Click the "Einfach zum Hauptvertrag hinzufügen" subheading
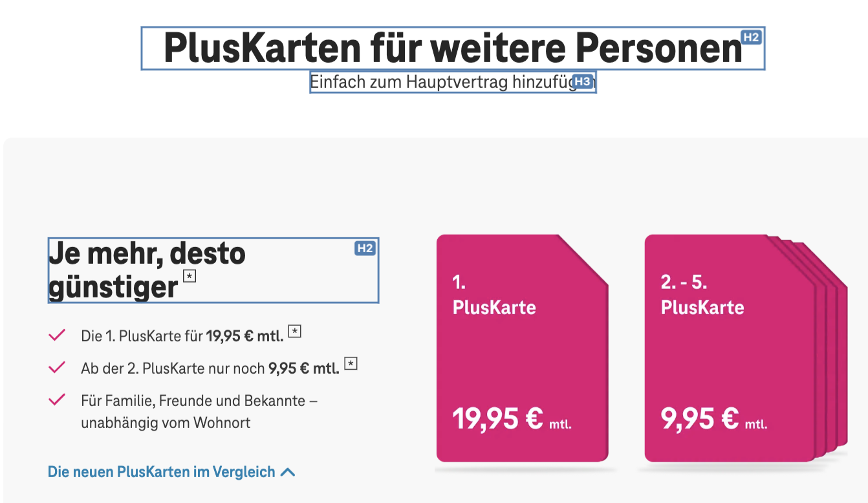The image size is (868, 503). tap(440, 82)
